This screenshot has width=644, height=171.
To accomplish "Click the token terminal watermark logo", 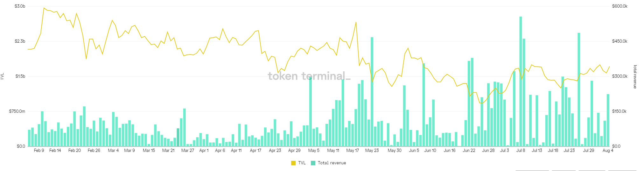I will pos(309,76).
